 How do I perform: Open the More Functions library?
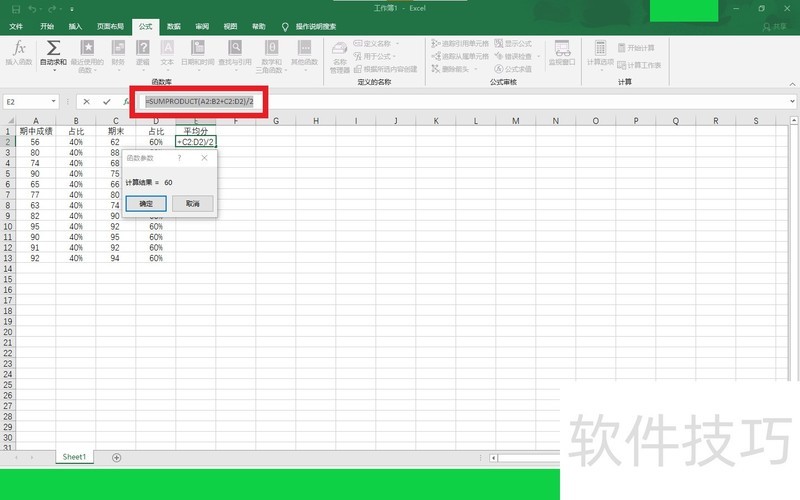[x=305, y=55]
